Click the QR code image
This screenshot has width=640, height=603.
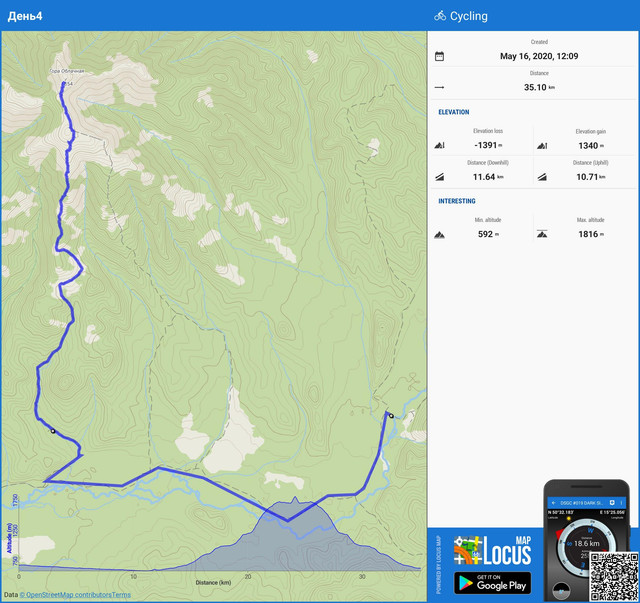tap(614, 577)
